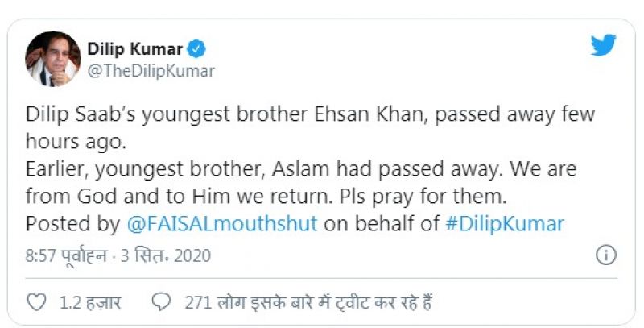This screenshot has width=644, height=328.
Task: Click the reply speech bubble icon
Action: (162, 302)
